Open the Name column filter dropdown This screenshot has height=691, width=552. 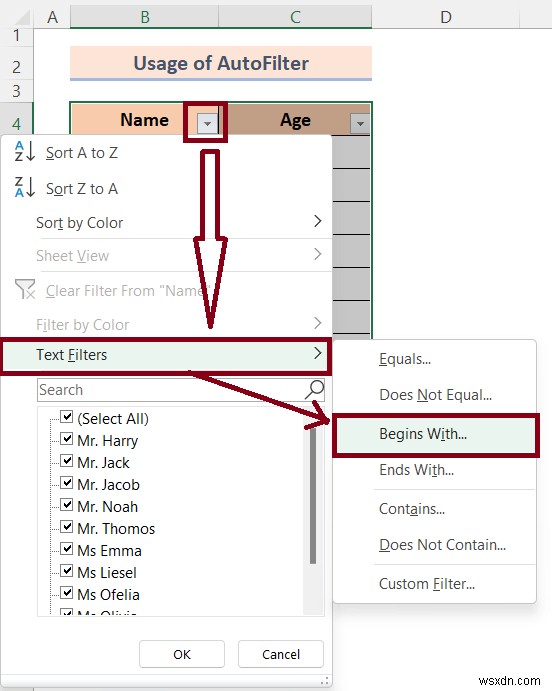[x=207, y=123]
